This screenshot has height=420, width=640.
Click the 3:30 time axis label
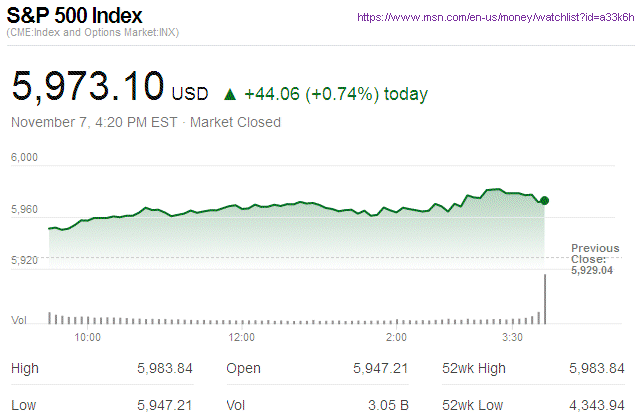tap(514, 337)
